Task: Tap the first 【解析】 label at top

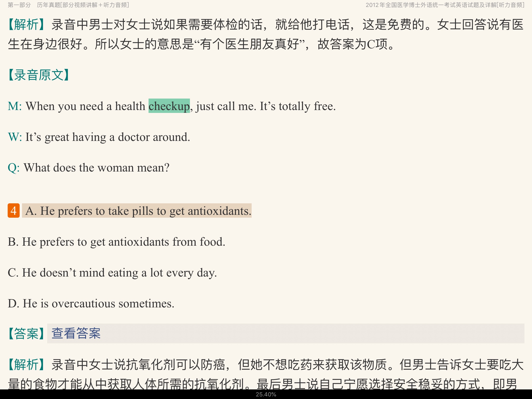Action: 26,25
